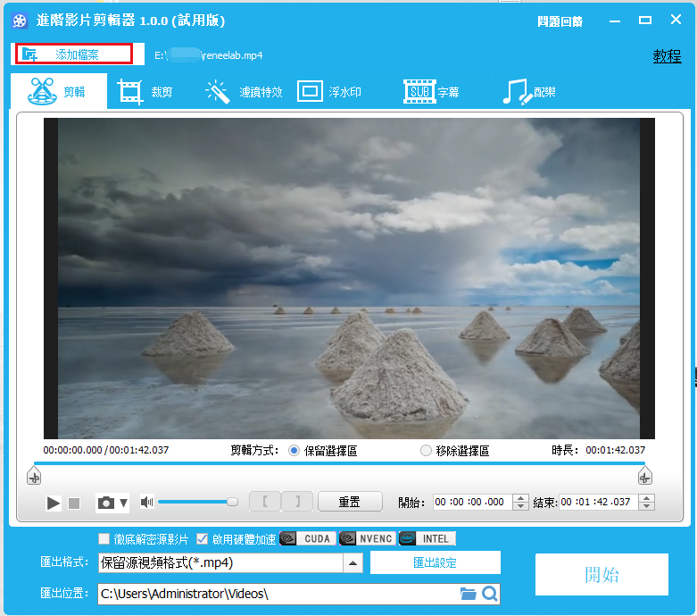The height and width of the screenshot is (616, 697).
Task: Open the 問題回饋 feedback link
Action: tap(560, 21)
